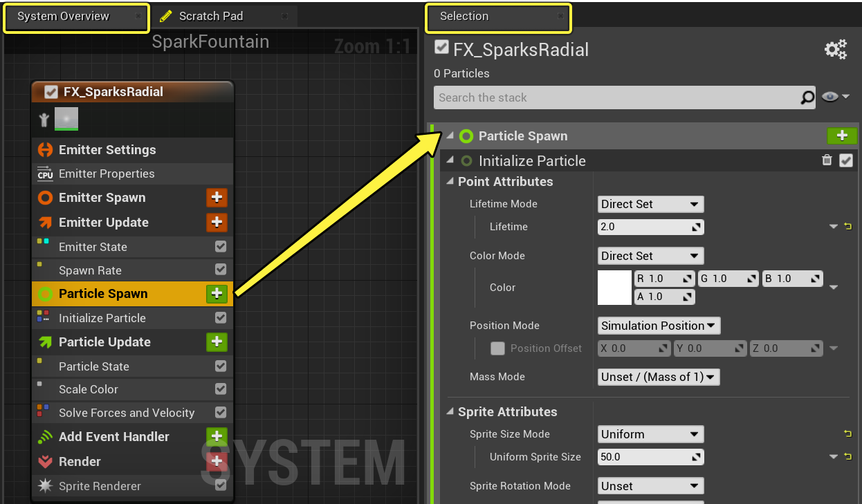Collapse the Particle Spawn section triangle
This screenshot has width=862, height=504.
[x=450, y=136]
